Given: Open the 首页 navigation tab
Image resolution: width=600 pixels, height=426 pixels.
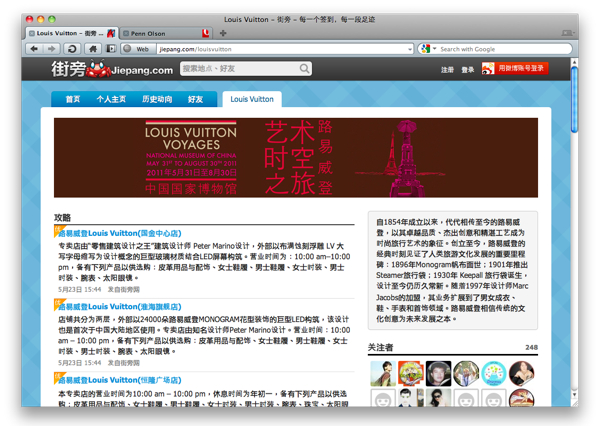Looking at the screenshot, I should click(x=73, y=100).
